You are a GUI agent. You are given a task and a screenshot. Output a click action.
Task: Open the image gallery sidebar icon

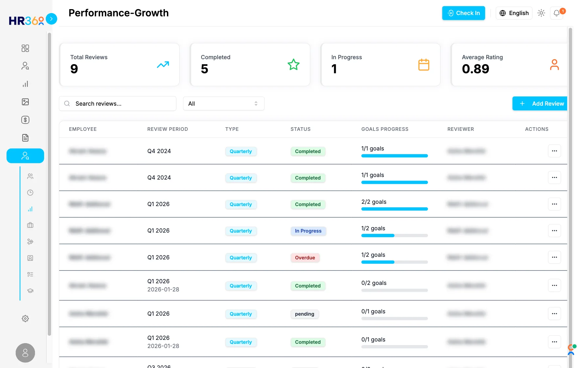(25, 102)
